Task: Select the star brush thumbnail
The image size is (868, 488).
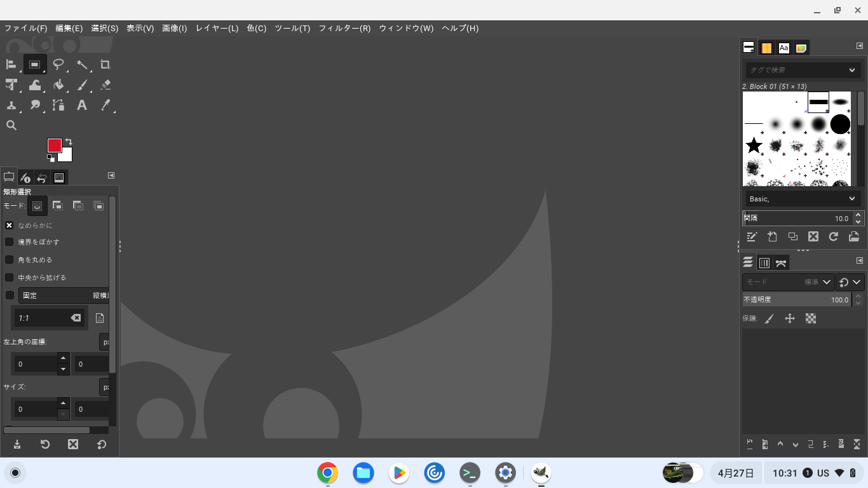Action: 754,146
